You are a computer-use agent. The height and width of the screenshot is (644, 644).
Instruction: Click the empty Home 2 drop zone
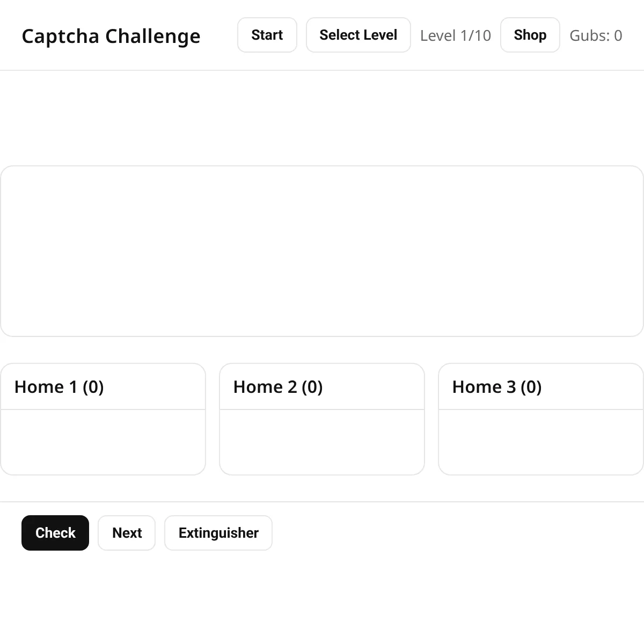[x=322, y=442]
